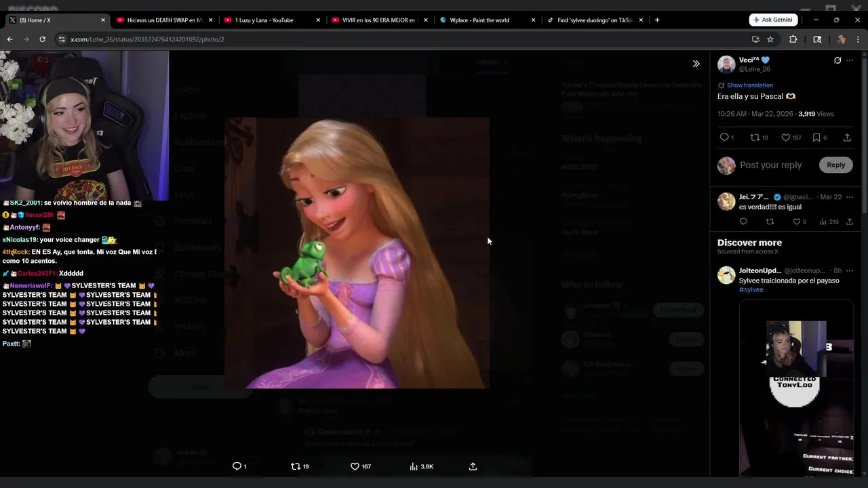
Task: Reply to Jei's comment
Action: [x=743, y=222]
